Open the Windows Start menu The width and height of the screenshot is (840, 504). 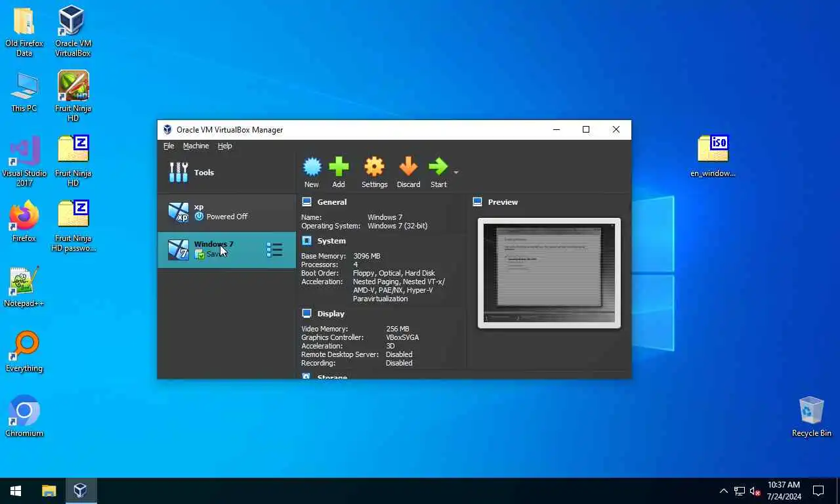pyautogui.click(x=16, y=491)
